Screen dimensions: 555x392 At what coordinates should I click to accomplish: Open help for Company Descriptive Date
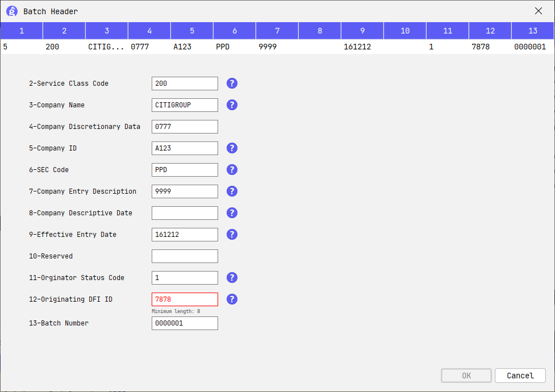[232, 212]
